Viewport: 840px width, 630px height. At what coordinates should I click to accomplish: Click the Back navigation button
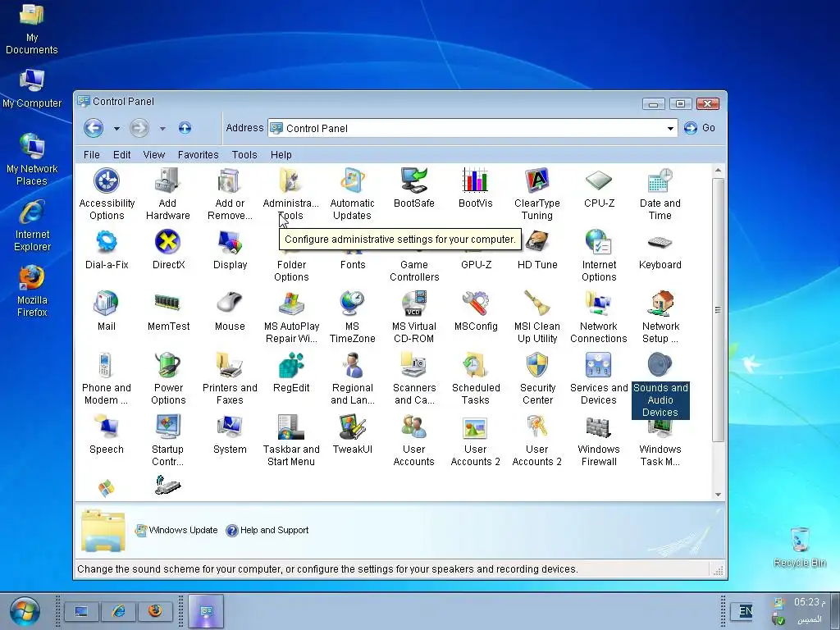pyautogui.click(x=94, y=128)
